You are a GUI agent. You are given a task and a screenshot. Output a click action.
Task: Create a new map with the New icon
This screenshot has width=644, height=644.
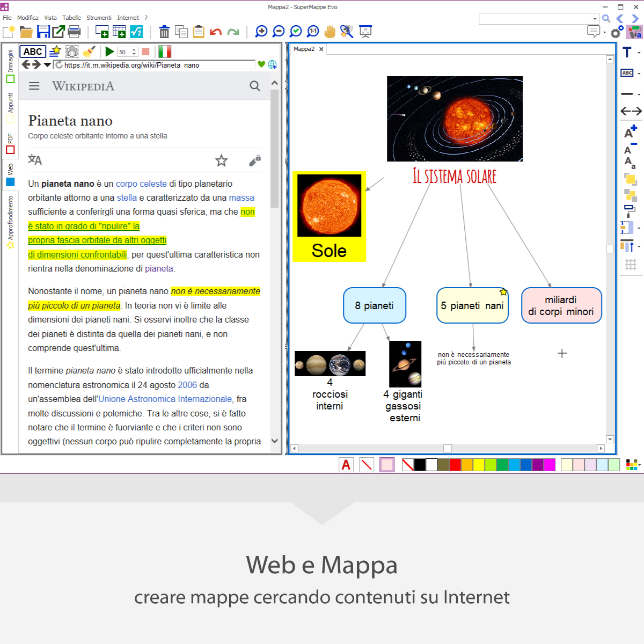(9, 32)
